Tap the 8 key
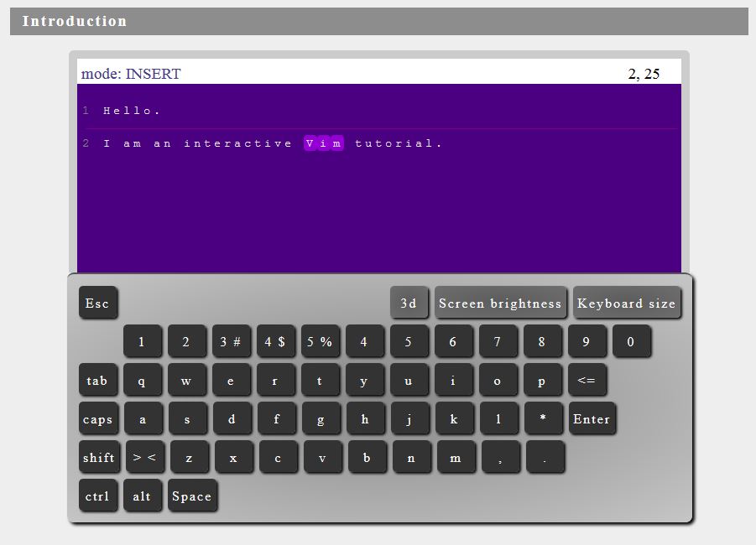This screenshot has width=756, height=545. click(542, 341)
